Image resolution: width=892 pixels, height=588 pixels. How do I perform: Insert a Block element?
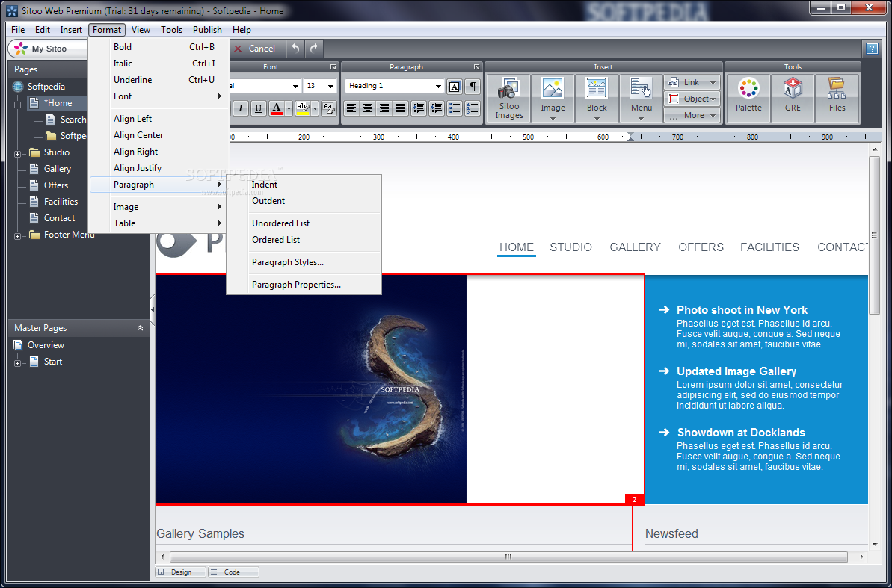coord(597,99)
